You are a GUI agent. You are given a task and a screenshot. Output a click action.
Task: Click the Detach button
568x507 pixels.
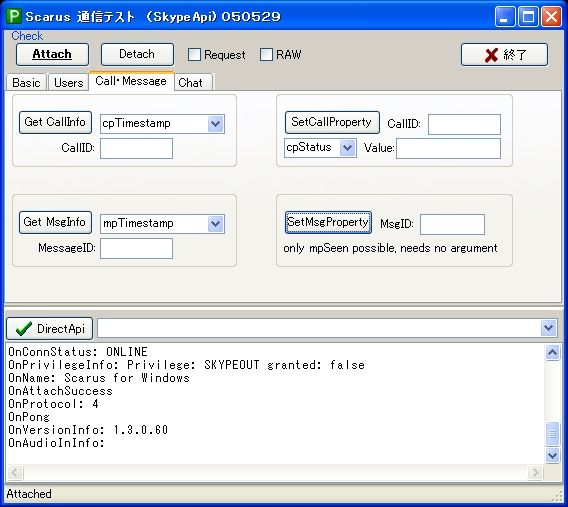tap(137, 54)
